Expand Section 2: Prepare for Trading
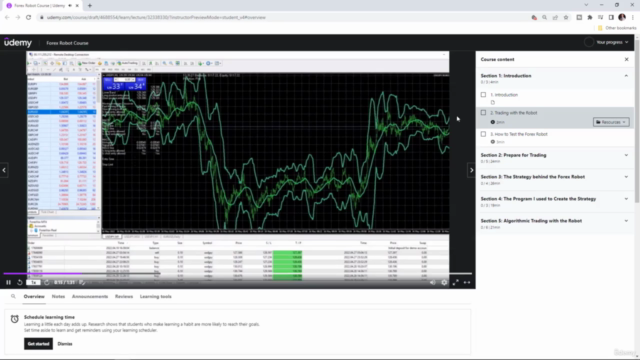640x360 pixels. tap(626, 155)
